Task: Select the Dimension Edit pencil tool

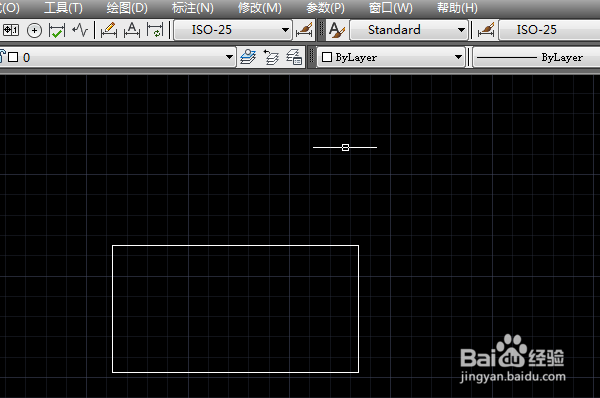Action: pyautogui.click(x=109, y=30)
